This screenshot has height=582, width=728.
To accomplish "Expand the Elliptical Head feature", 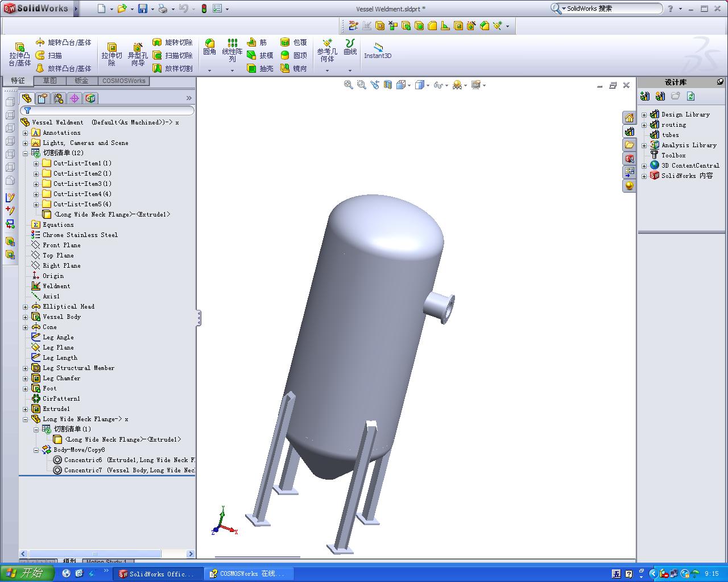I will click(25, 307).
